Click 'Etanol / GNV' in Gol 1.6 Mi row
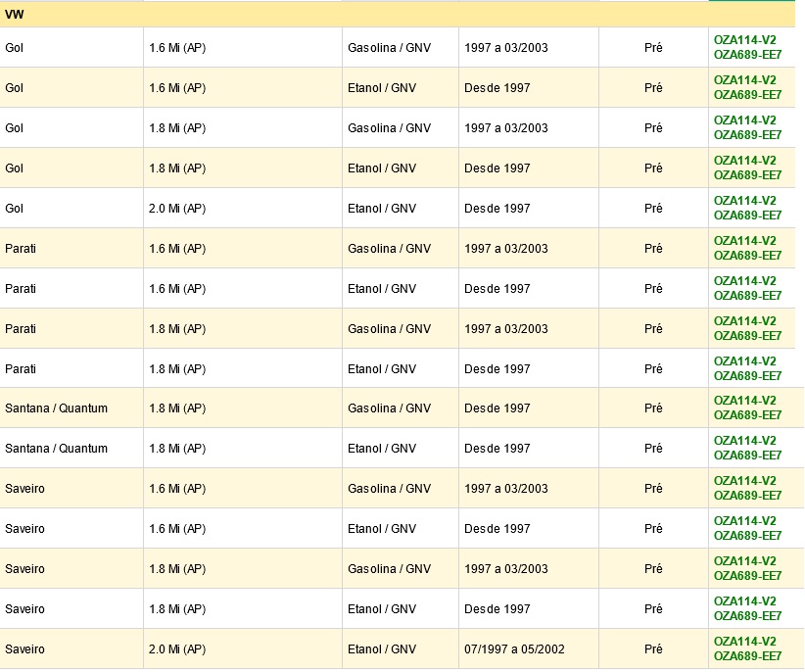Image resolution: width=805 pixels, height=672 pixels. coord(382,88)
